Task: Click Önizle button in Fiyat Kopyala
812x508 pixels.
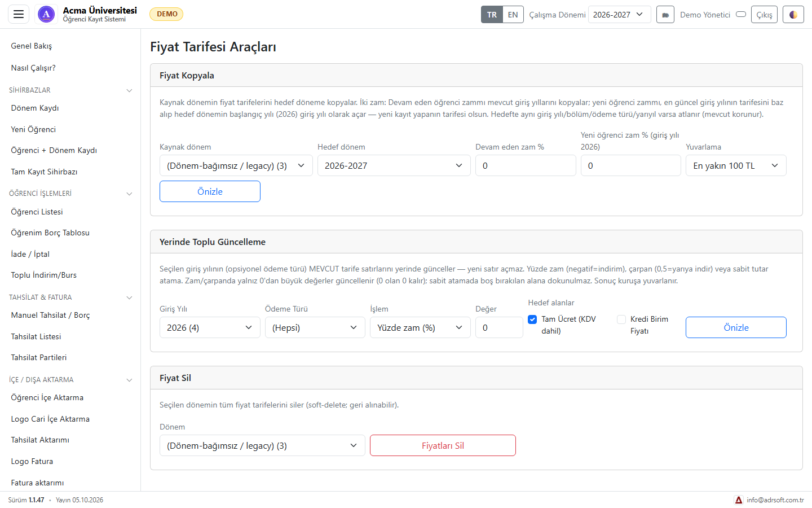Action: coord(210,191)
